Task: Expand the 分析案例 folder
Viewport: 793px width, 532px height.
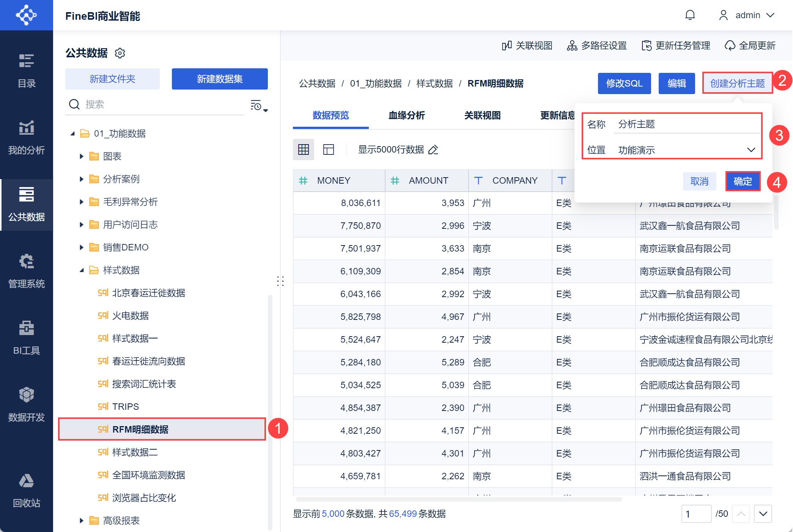Action: pyautogui.click(x=81, y=179)
